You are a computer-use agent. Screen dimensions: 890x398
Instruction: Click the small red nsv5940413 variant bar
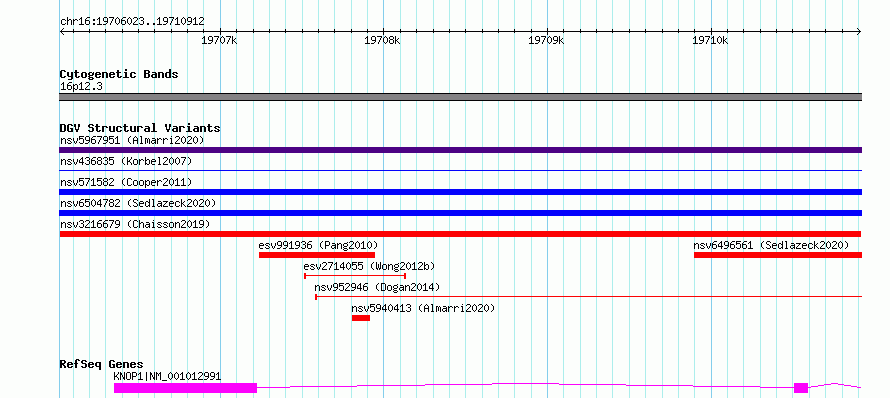(360, 318)
